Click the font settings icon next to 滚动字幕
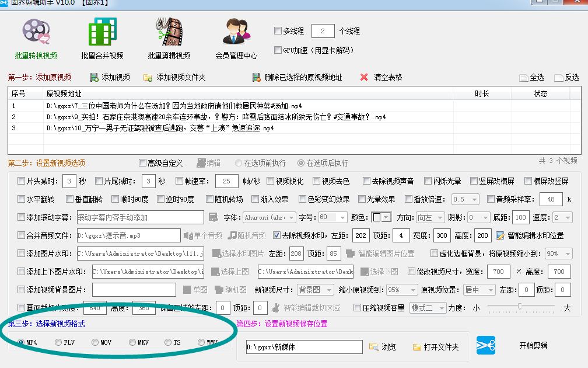Viewport: 588px width, 368px height. (x=213, y=217)
